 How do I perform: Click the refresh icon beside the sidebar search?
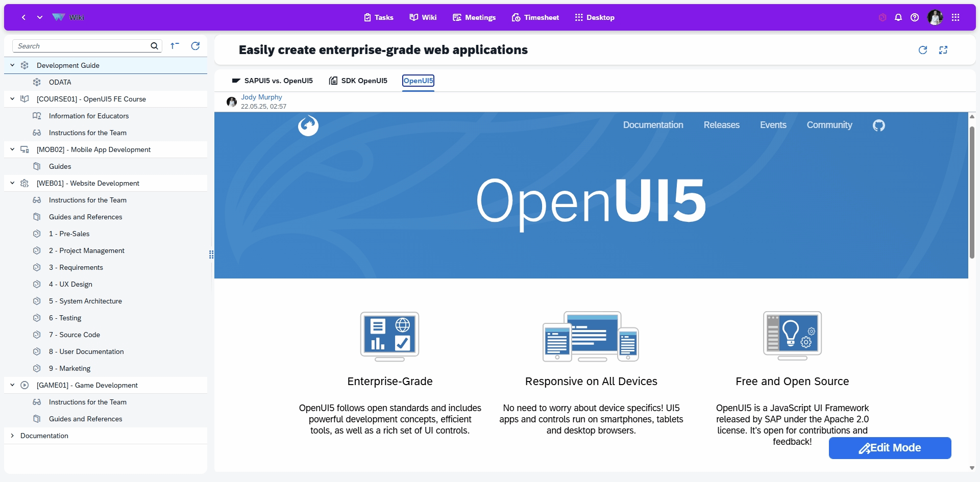pos(195,46)
